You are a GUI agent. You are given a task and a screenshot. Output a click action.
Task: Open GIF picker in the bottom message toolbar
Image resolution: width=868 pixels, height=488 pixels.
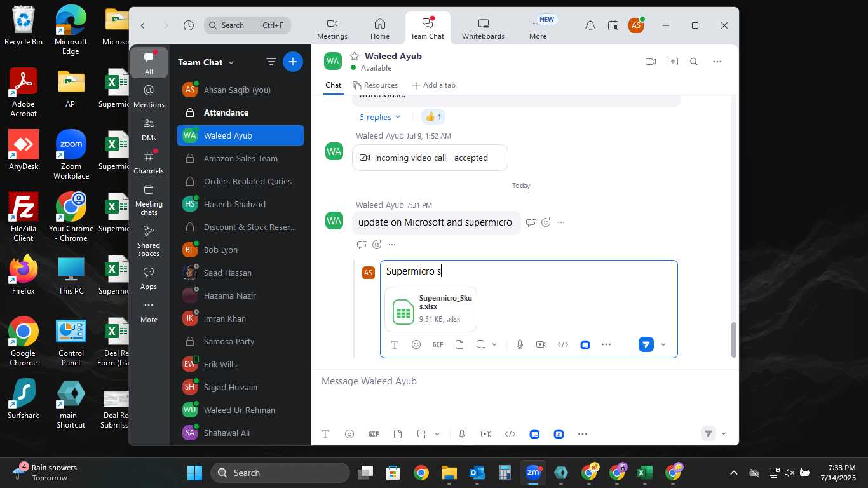point(374,434)
